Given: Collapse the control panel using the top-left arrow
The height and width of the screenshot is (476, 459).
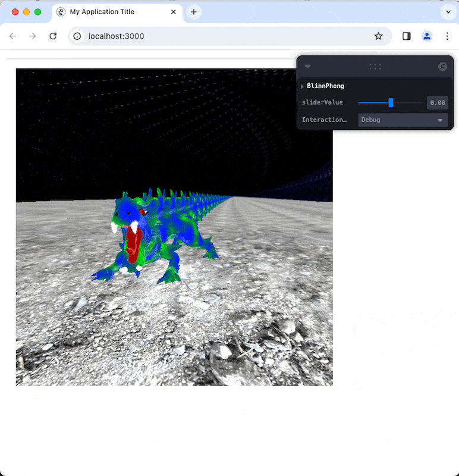Looking at the screenshot, I should 307,67.
